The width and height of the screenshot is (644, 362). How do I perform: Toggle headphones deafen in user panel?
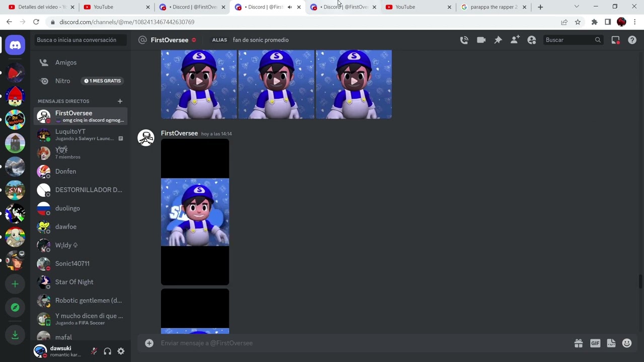pos(107,351)
